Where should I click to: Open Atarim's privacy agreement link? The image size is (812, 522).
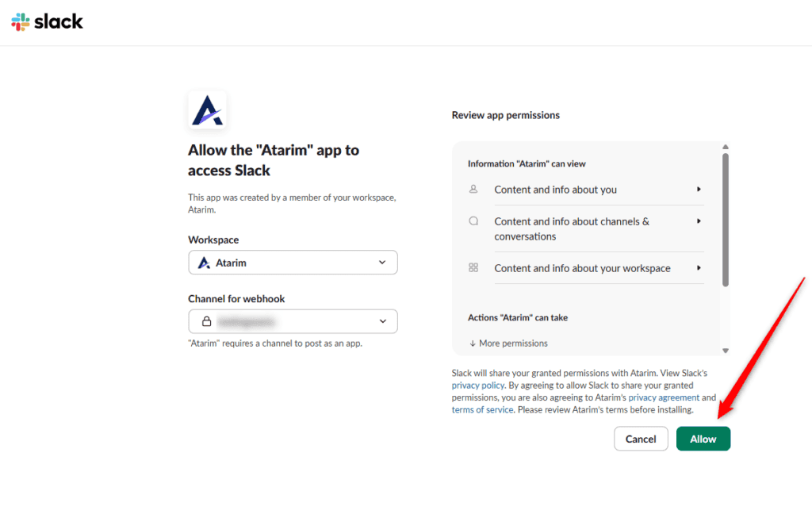click(664, 397)
